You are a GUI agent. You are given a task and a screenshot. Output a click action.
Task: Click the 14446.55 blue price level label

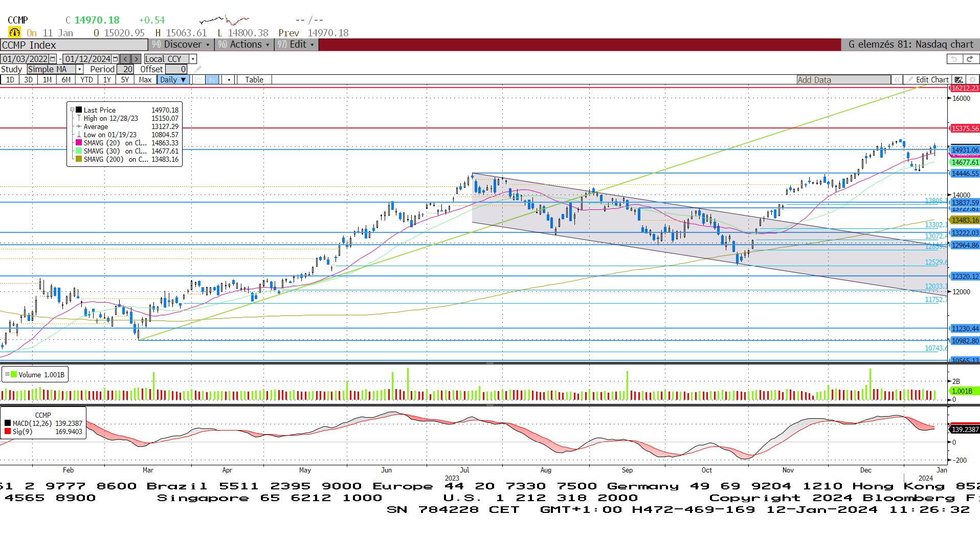click(965, 174)
